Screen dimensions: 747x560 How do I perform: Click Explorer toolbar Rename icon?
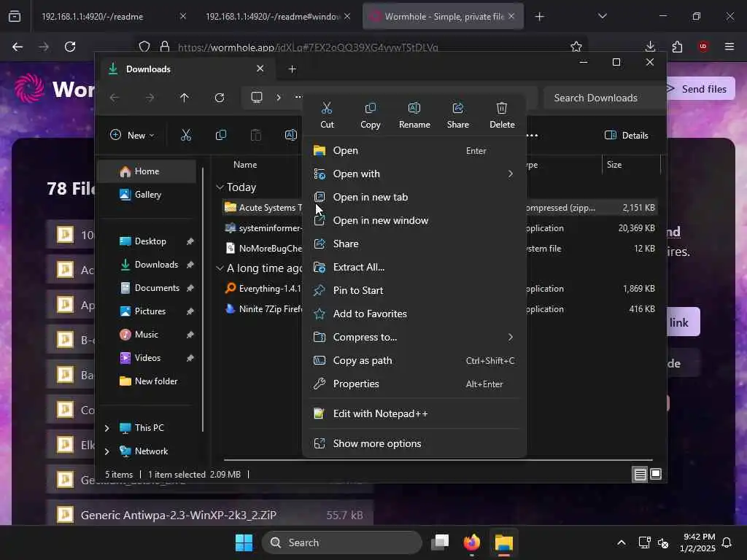point(290,135)
